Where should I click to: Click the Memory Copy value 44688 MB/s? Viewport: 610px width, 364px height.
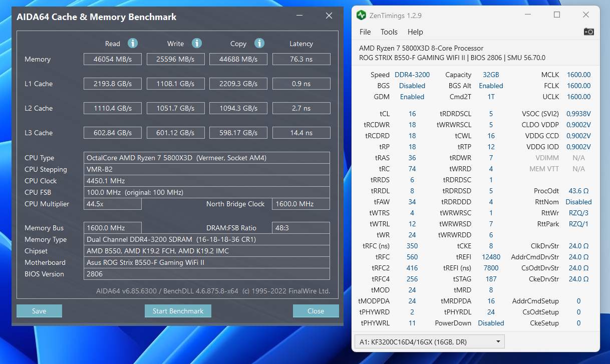238,59
